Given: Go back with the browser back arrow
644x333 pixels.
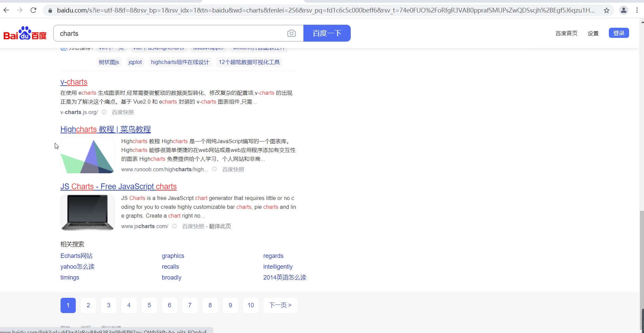Looking at the screenshot, I should tap(6, 10).
